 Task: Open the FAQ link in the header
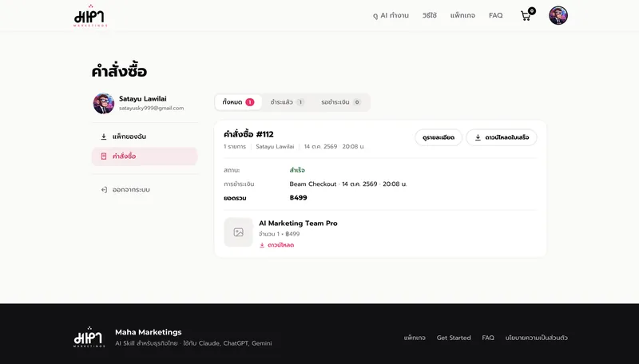[x=495, y=15]
